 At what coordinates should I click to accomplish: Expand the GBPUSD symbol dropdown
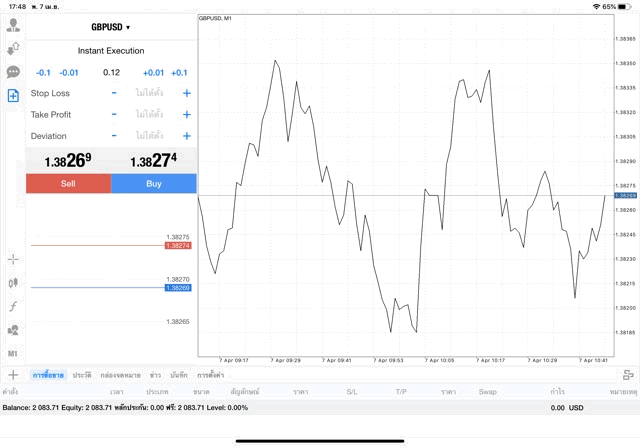111,27
